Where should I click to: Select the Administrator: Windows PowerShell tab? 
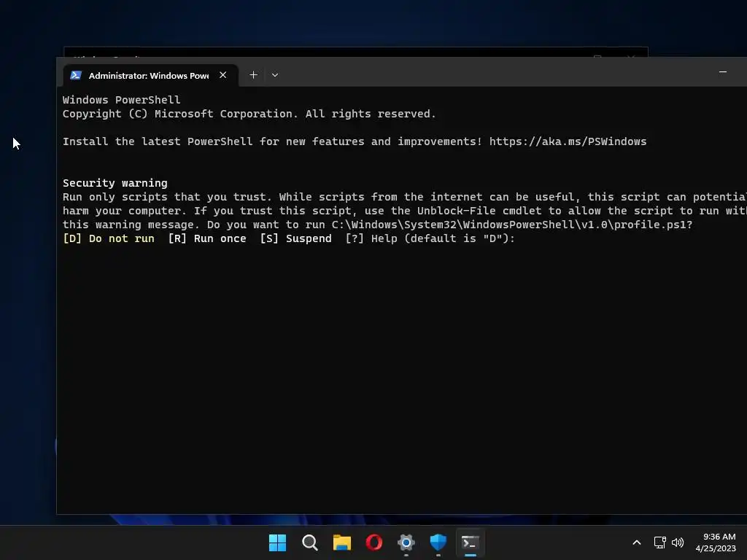coord(150,75)
